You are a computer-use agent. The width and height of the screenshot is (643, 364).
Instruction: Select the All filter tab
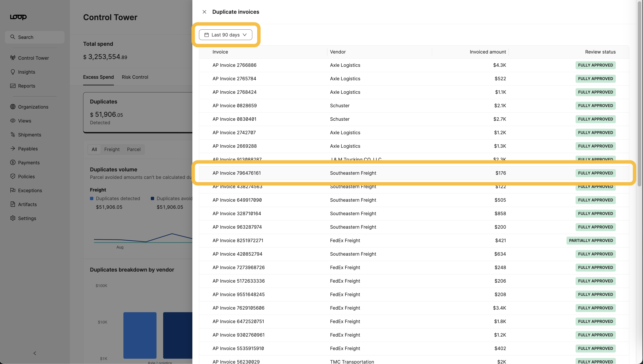(94, 149)
